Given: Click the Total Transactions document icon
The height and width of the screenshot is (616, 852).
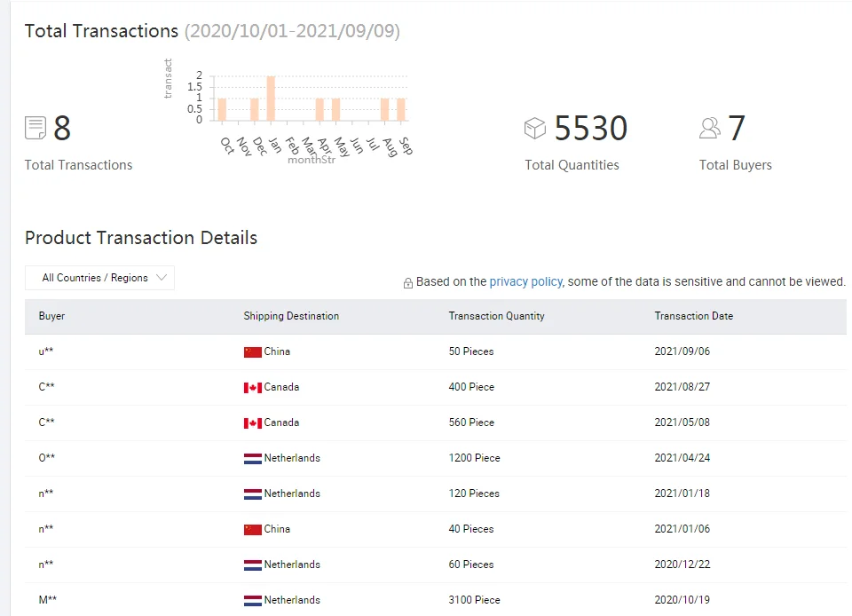Looking at the screenshot, I should coord(35,129).
